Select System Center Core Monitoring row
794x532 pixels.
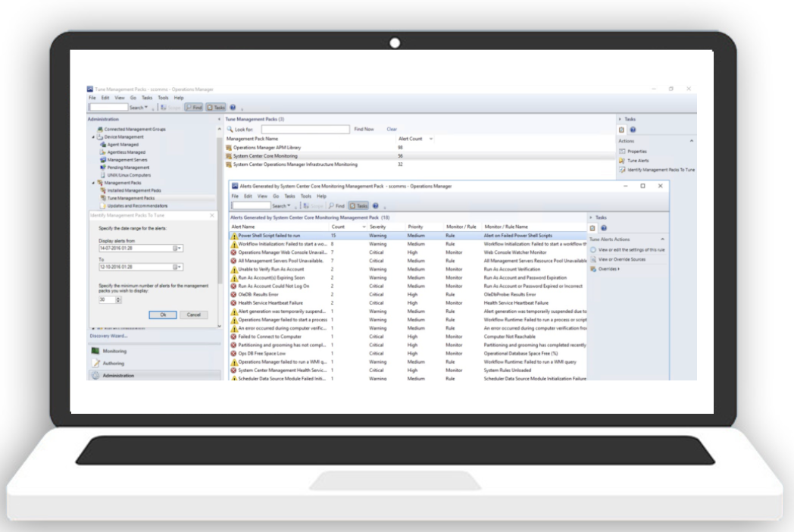[420, 156]
